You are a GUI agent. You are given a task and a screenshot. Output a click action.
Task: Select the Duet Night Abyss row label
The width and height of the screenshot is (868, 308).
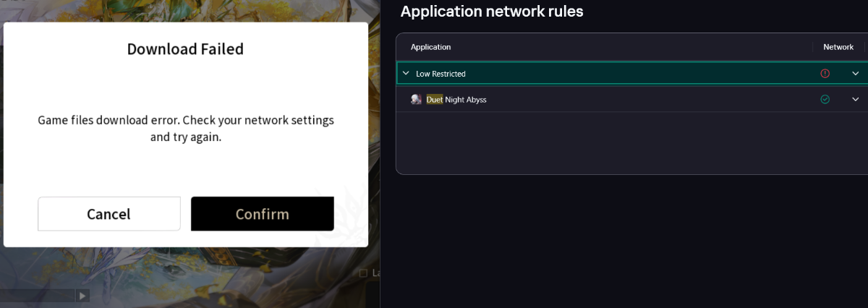(x=456, y=100)
